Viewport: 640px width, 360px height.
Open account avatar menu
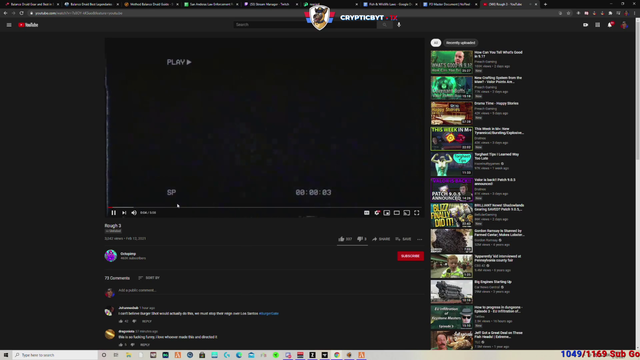624,25
